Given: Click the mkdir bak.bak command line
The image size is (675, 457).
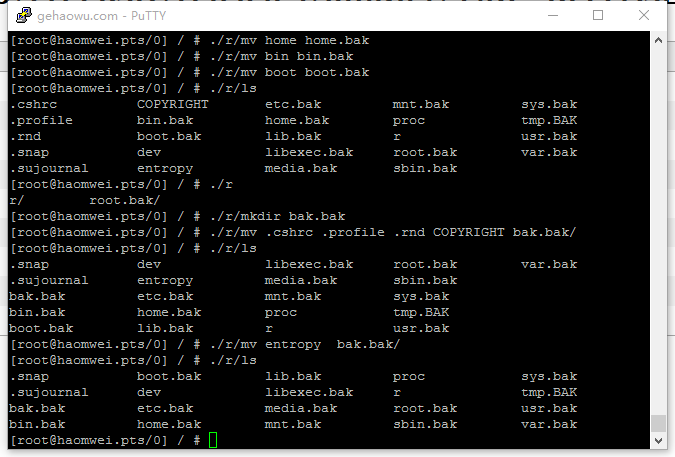Looking at the screenshot, I should [177, 216].
